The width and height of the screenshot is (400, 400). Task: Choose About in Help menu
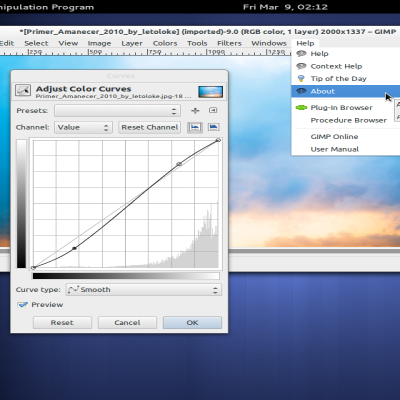click(346, 91)
